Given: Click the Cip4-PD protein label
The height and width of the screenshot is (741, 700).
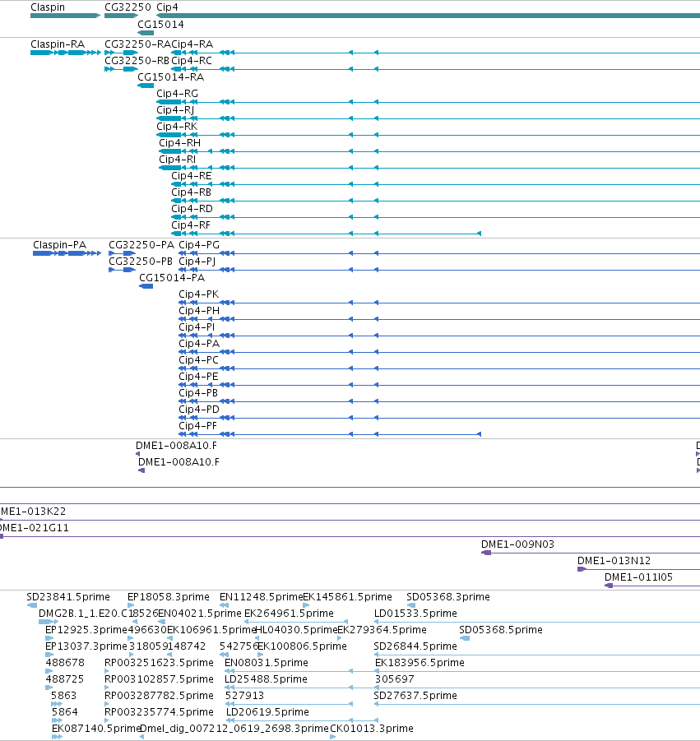Looking at the screenshot, I should (x=199, y=410).
